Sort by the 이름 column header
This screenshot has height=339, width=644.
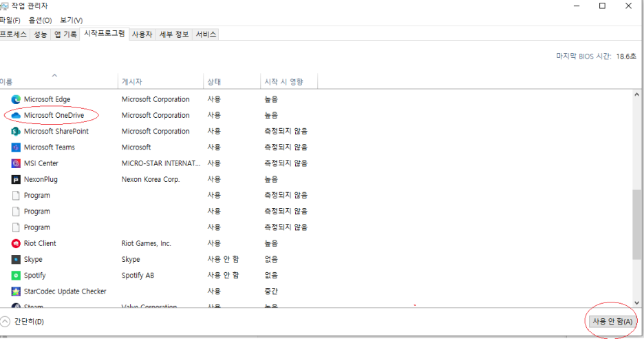click(x=58, y=81)
